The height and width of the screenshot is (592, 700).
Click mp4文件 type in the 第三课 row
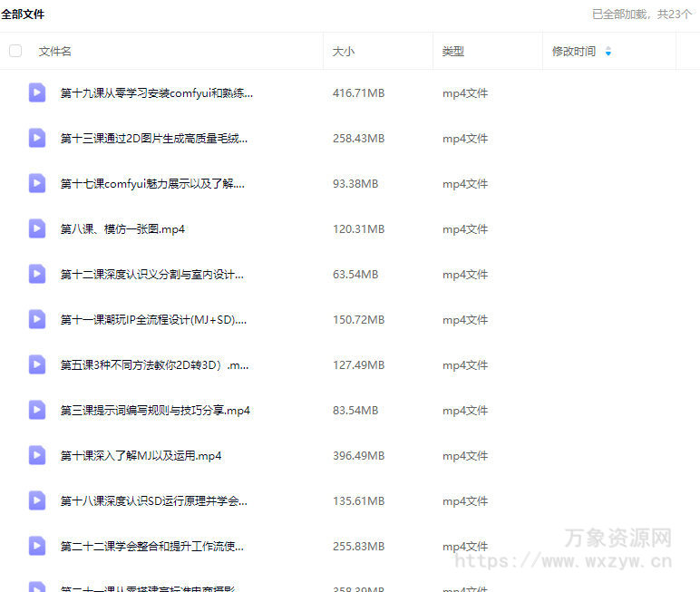465,411
